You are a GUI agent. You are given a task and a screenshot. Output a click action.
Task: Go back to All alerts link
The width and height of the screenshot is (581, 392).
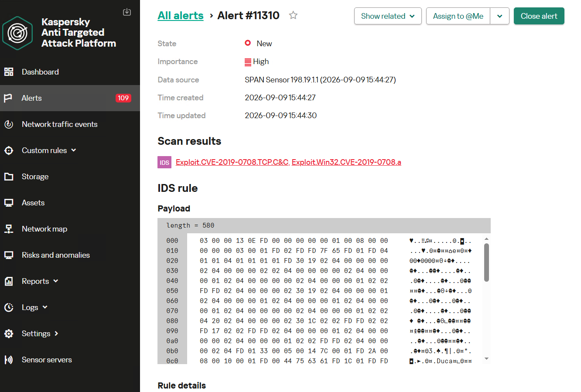coord(181,16)
